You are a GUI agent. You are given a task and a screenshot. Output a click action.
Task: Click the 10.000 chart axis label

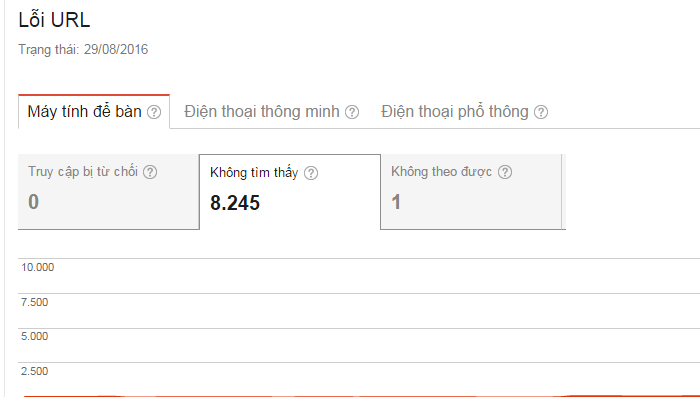[38, 267]
